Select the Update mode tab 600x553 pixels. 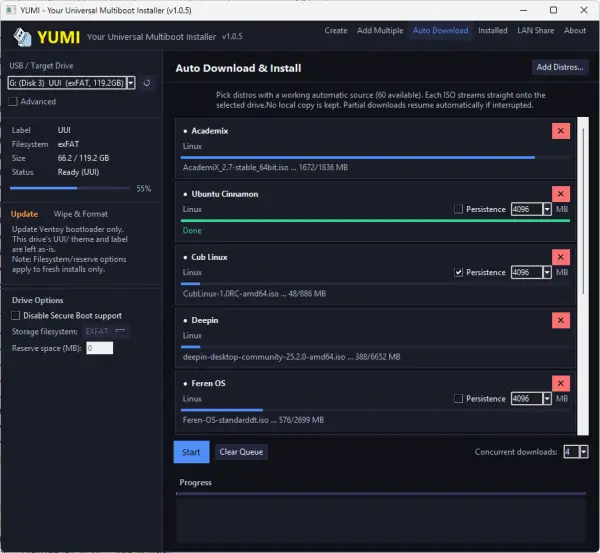tap(24, 214)
